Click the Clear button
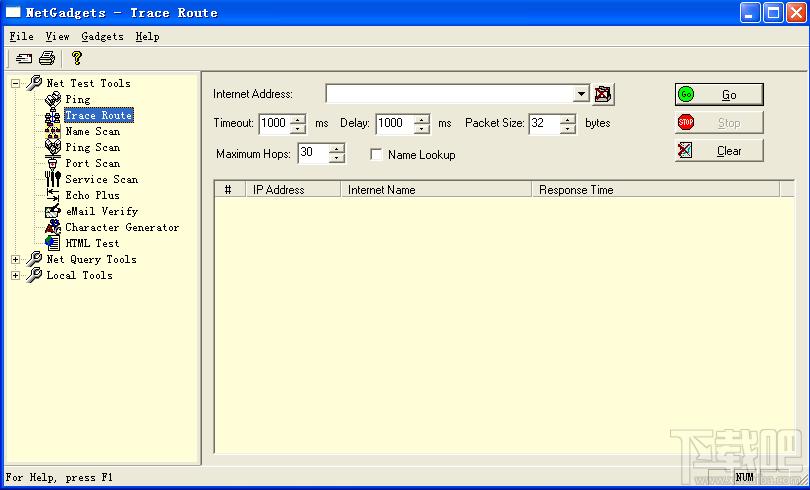This screenshot has width=810, height=490. pyautogui.click(x=719, y=151)
